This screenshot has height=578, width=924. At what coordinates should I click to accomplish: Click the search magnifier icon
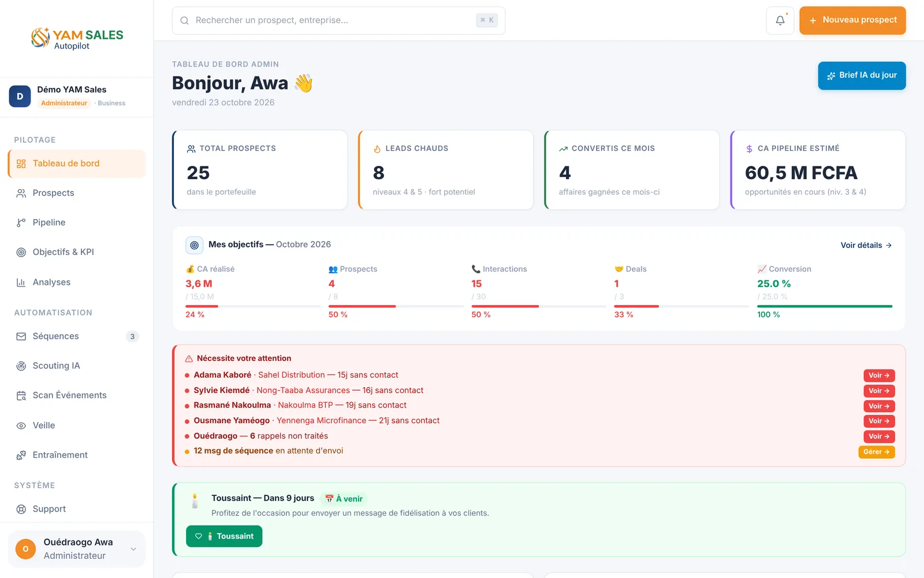[184, 21]
